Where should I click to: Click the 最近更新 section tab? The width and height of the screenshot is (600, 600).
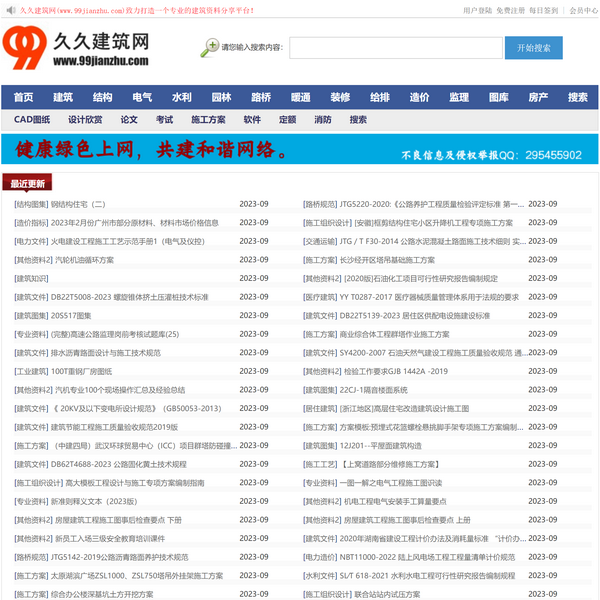pos(28,183)
